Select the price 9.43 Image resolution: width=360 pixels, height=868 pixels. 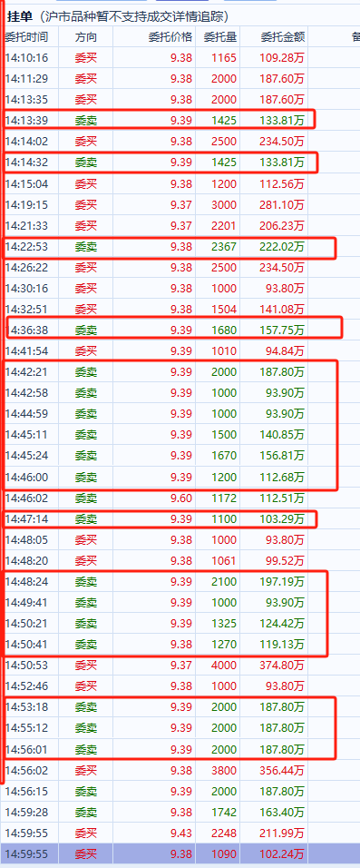[181, 833]
